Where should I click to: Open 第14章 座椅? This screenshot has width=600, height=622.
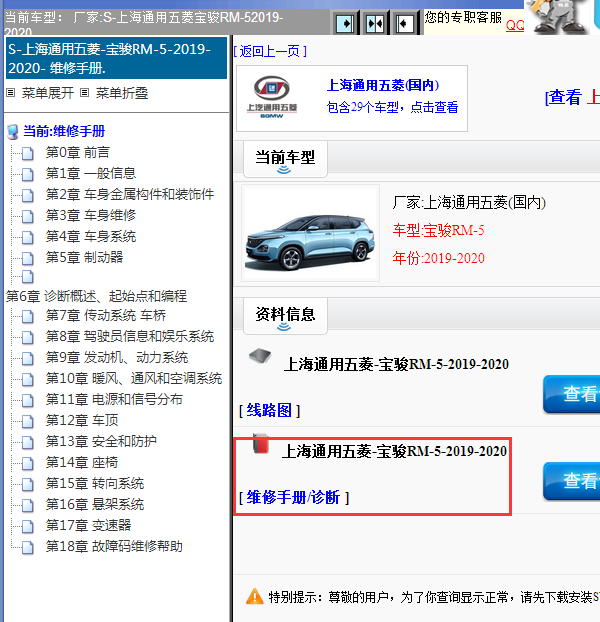click(x=82, y=463)
